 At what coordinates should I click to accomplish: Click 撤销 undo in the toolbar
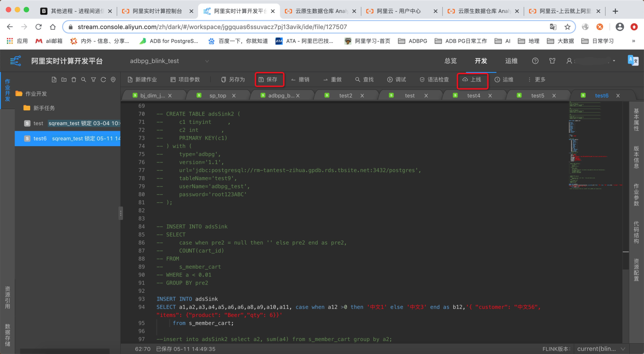tap(300, 80)
